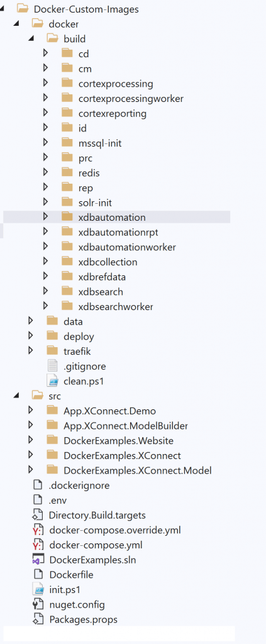Image resolution: width=266 pixels, height=644 pixels.
Task: Click the .gitignore text file icon
Action: (53, 366)
